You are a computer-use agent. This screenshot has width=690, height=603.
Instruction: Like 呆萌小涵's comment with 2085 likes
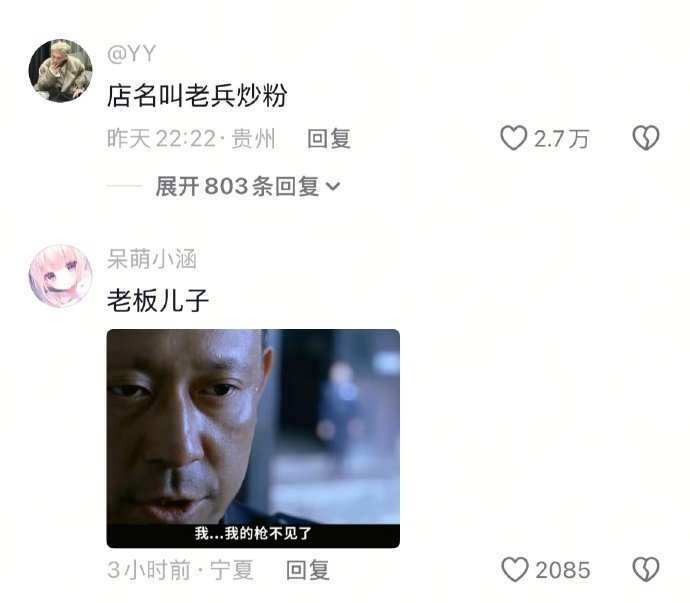pos(515,569)
